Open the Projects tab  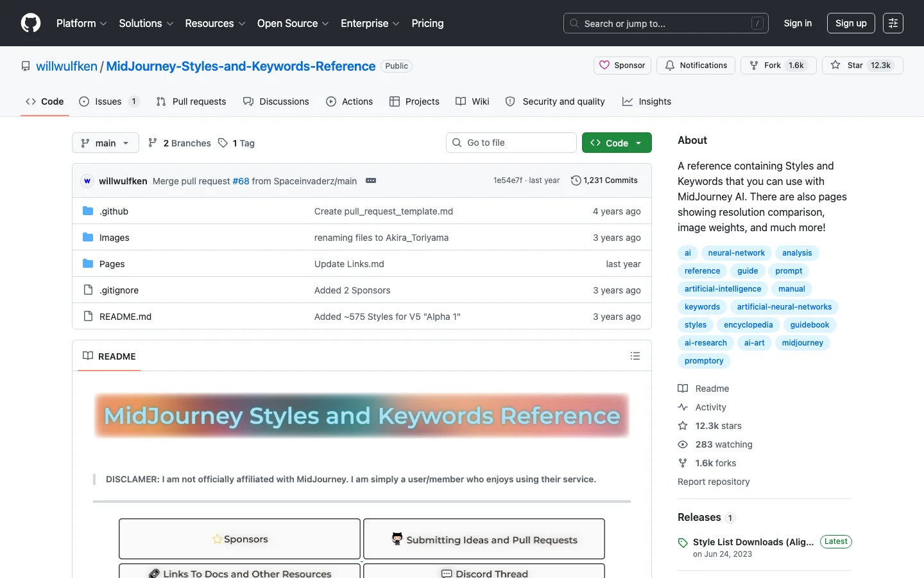point(415,101)
